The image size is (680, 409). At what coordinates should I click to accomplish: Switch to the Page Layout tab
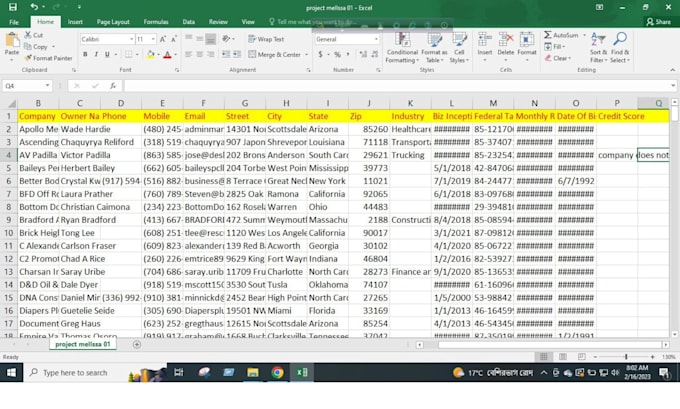[x=113, y=22]
